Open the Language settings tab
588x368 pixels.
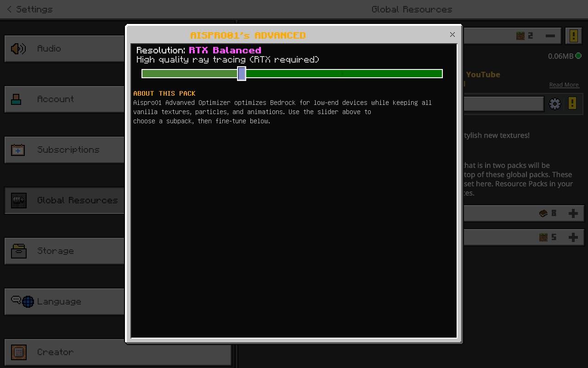pyautogui.click(x=64, y=301)
